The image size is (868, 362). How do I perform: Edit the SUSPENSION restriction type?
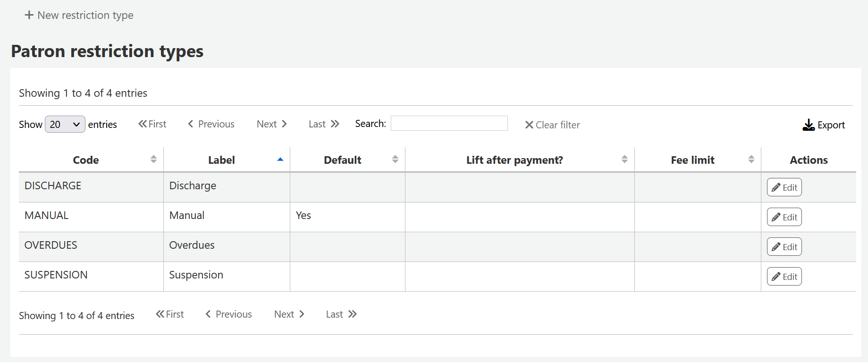[x=784, y=277]
